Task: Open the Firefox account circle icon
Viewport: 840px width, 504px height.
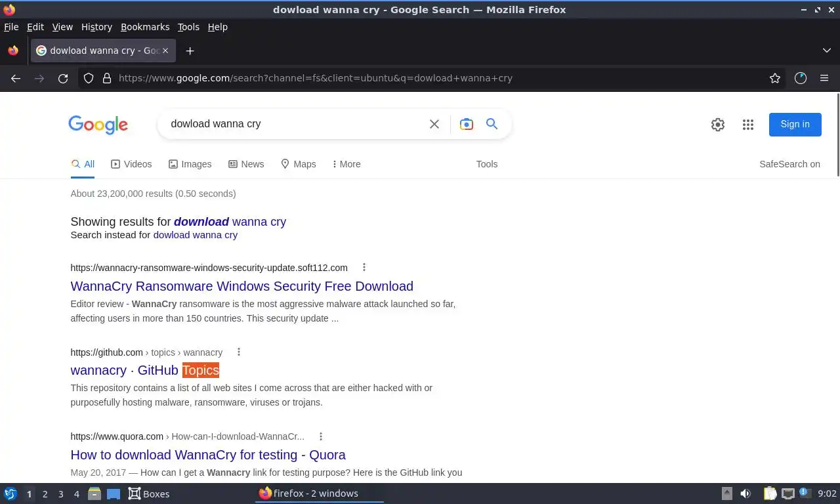Action: pos(801,78)
